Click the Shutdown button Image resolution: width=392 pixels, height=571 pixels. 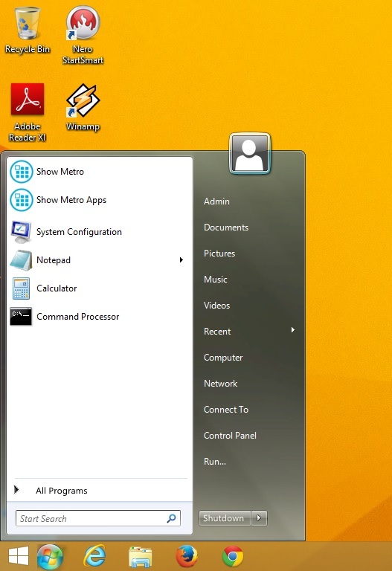225,517
